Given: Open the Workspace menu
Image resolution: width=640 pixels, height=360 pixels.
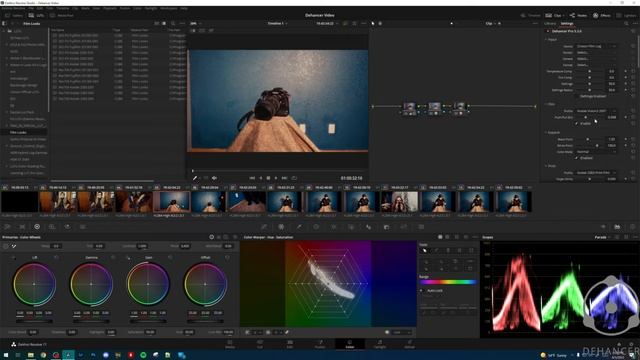Looking at the screenshot, I should point(168,8).
